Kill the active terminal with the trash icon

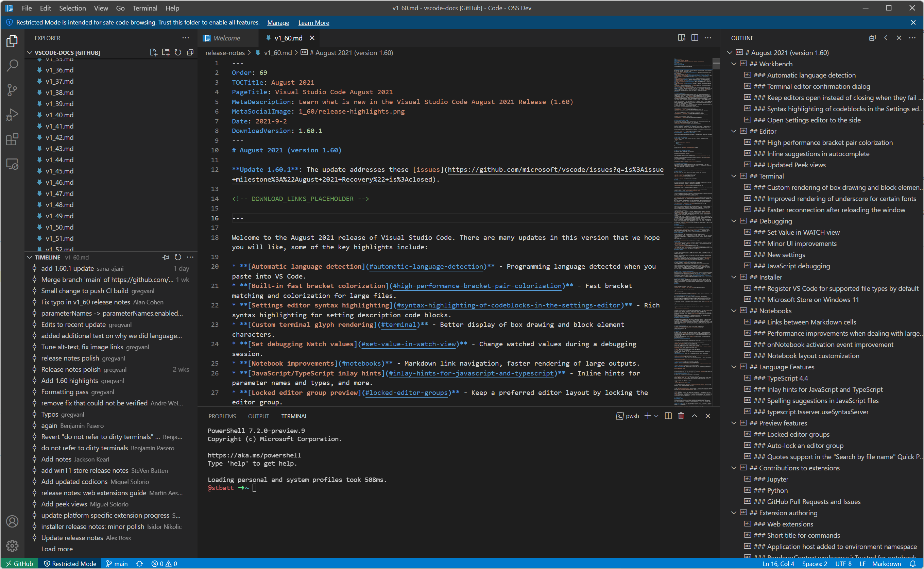pyautogui.click(x=681, y=416)
